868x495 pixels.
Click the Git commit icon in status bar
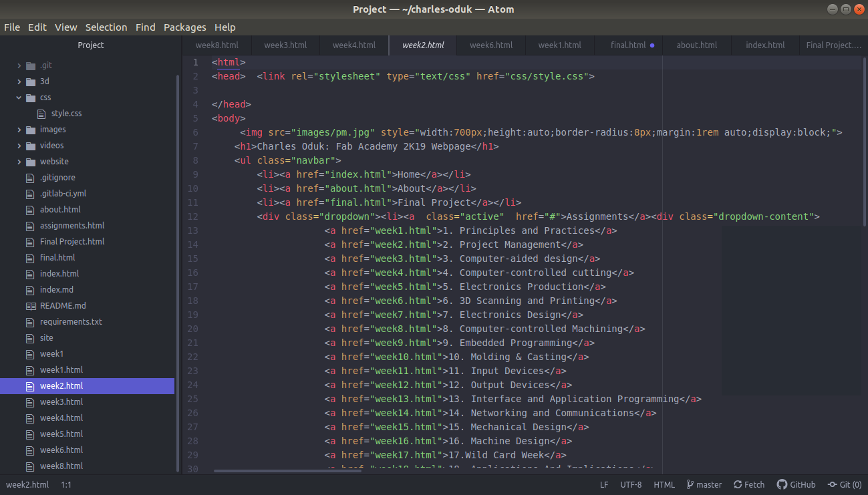pos(832,485)
